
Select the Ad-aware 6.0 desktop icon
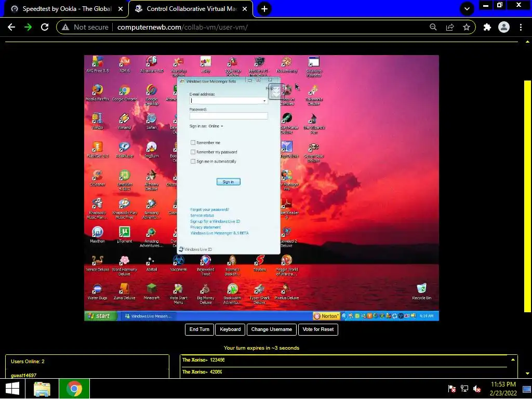pos(151,64)
